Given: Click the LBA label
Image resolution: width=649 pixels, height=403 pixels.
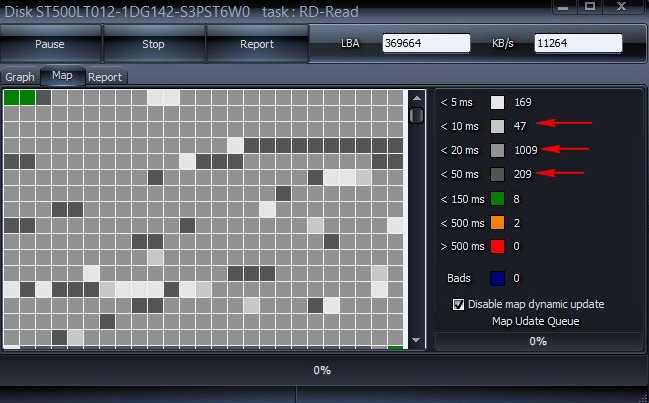Looking at the screenshot, I should click(350, 43).
